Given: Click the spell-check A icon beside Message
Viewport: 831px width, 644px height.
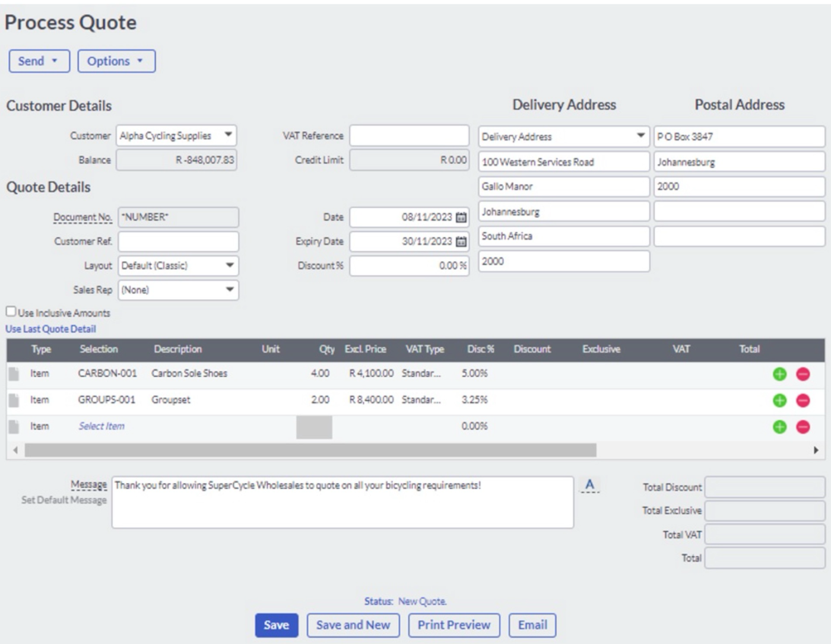Looking at the screenshot, I should tap(589, 485).
